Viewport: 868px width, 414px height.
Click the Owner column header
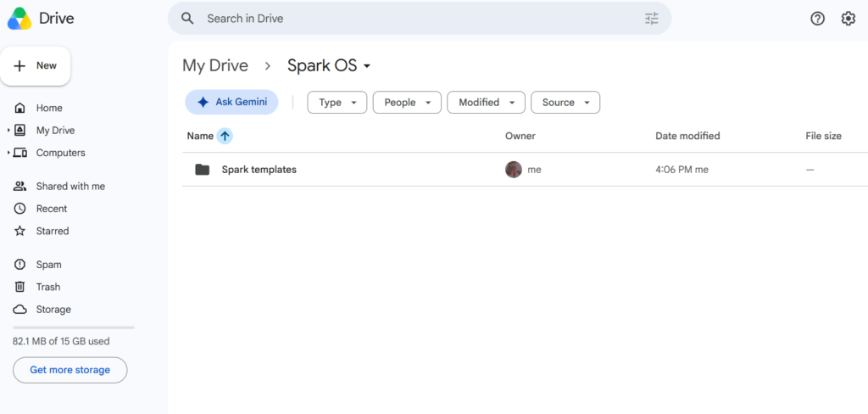(520, 136)
